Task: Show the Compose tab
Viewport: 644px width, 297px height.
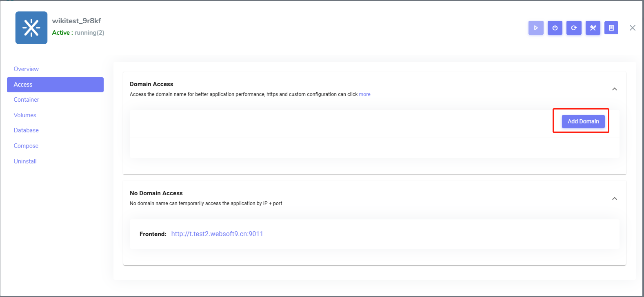Action: (x=26, y=146)
